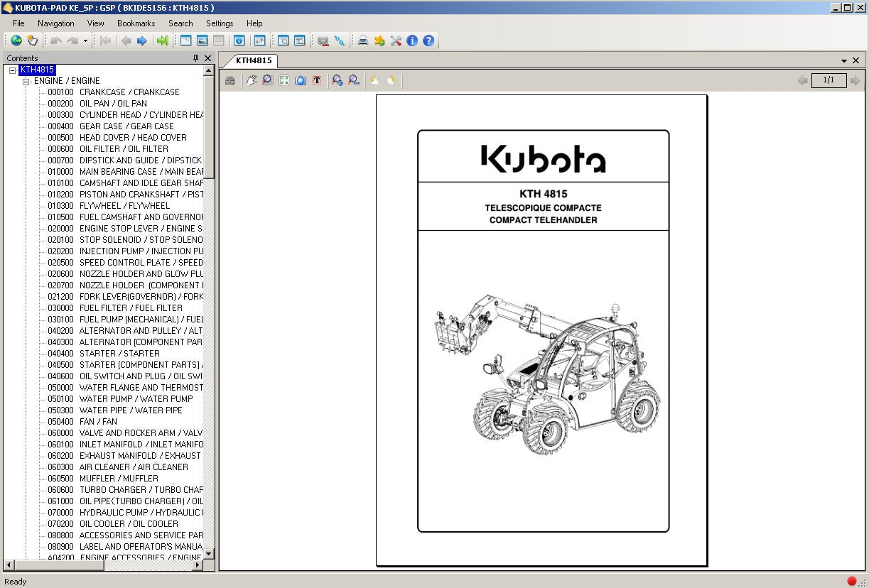Collapse the ENGINE / ENGINE tree node
This screenshot has width=869, height=588.
coord(26,82)
